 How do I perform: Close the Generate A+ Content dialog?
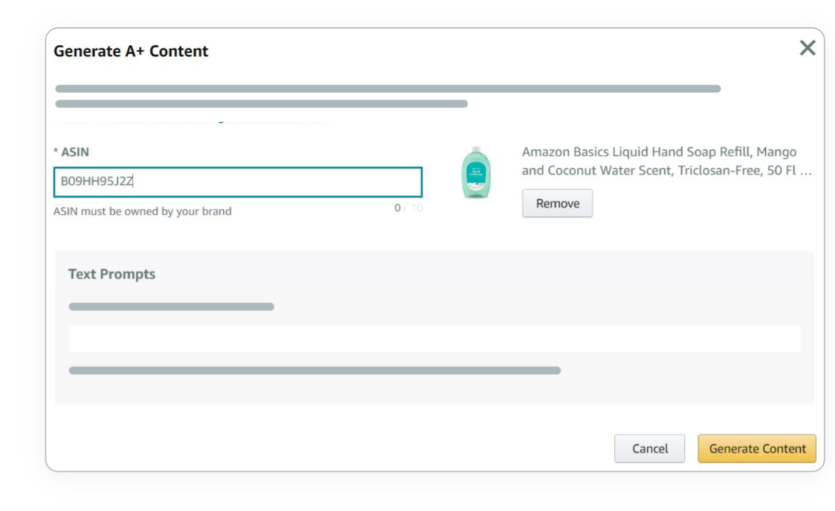pyautogui.click(x=807, y=48)
